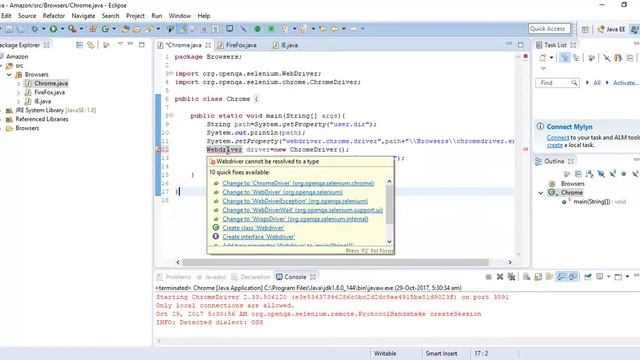Click Synchronize Changed icon in Task List
This screenshot has height=360, width=640.
click(x=618, y=58)
